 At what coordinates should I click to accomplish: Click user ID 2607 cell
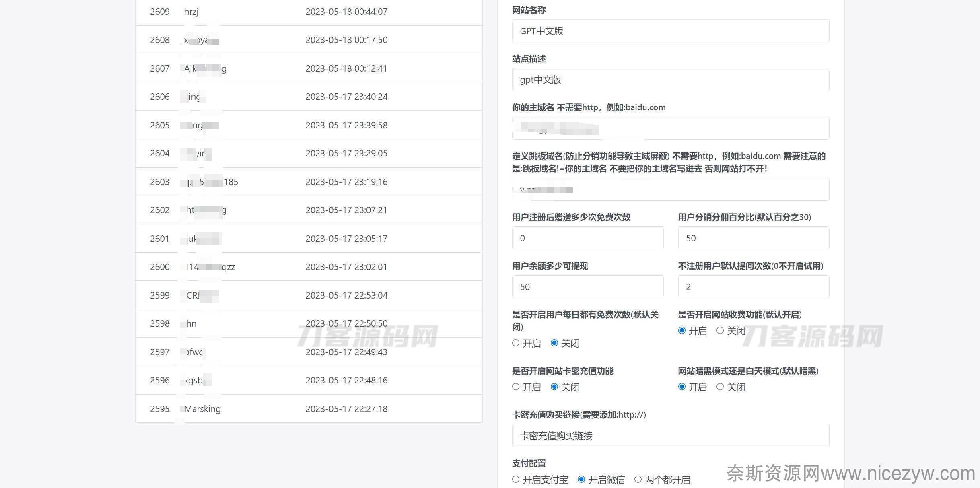click(x=160, y=68)
